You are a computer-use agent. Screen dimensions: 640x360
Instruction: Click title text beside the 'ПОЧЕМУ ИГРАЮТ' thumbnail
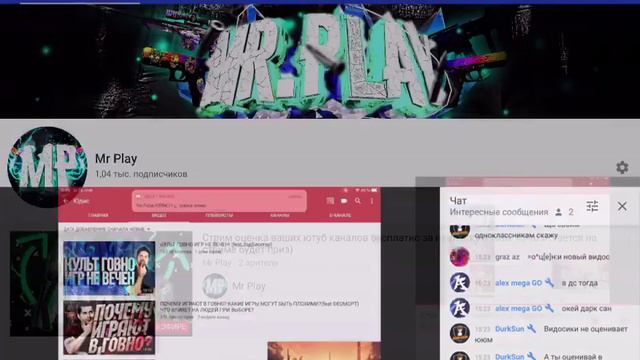260,307
